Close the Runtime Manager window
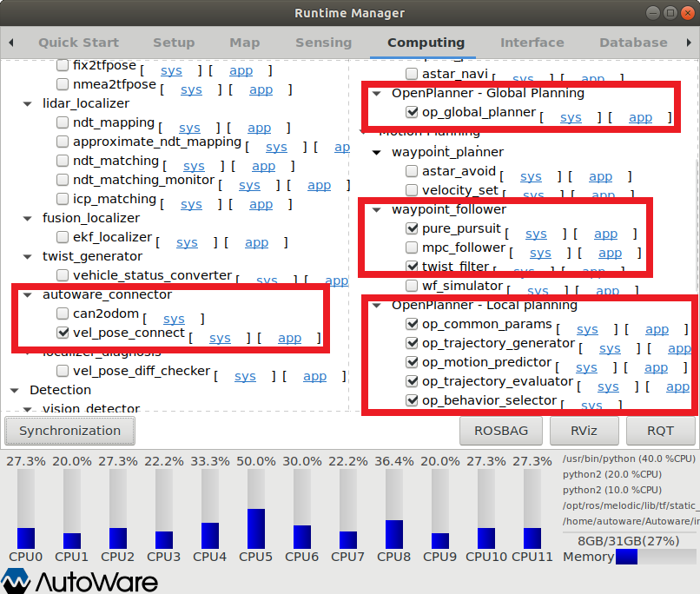Viewport: 700px width, 594px height. 685,13
